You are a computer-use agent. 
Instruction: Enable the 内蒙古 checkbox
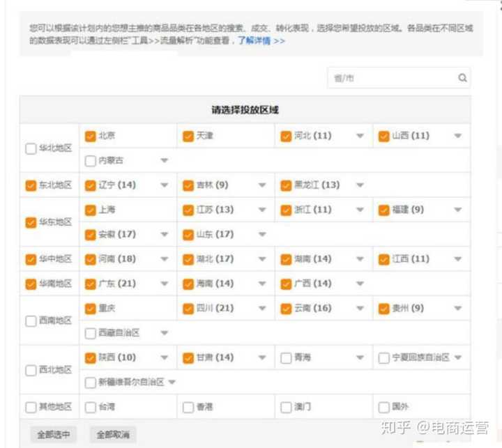point(90,161)
